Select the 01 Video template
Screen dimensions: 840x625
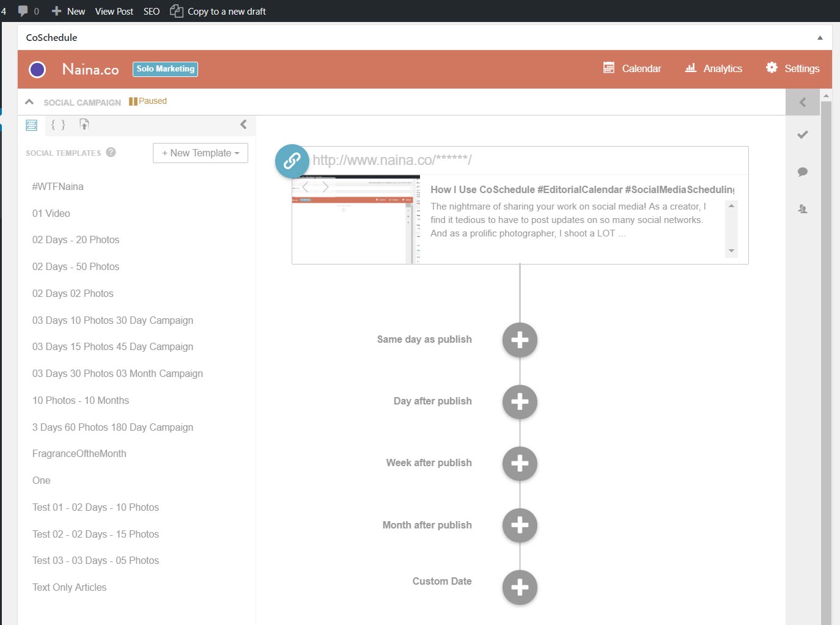tap(51, 213)
